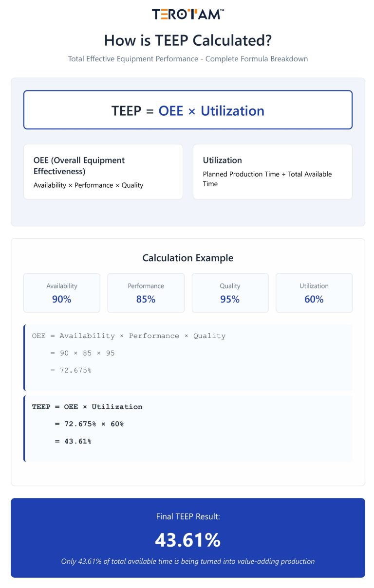This screenshot has width=374, height=588.
Task: Click the Planned Production Time formula text
Action: click(x=267, y=178)
